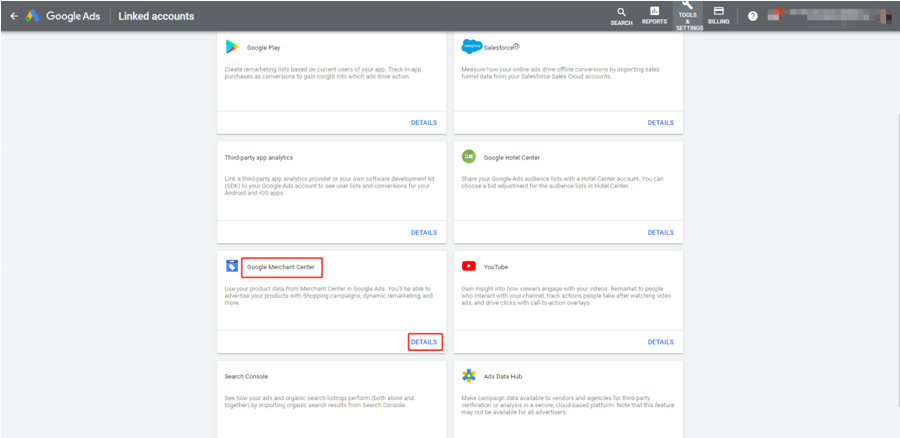This screenshot has height=438, width=900.
Task: Click the YouTube card title
Action: point(496,267)
